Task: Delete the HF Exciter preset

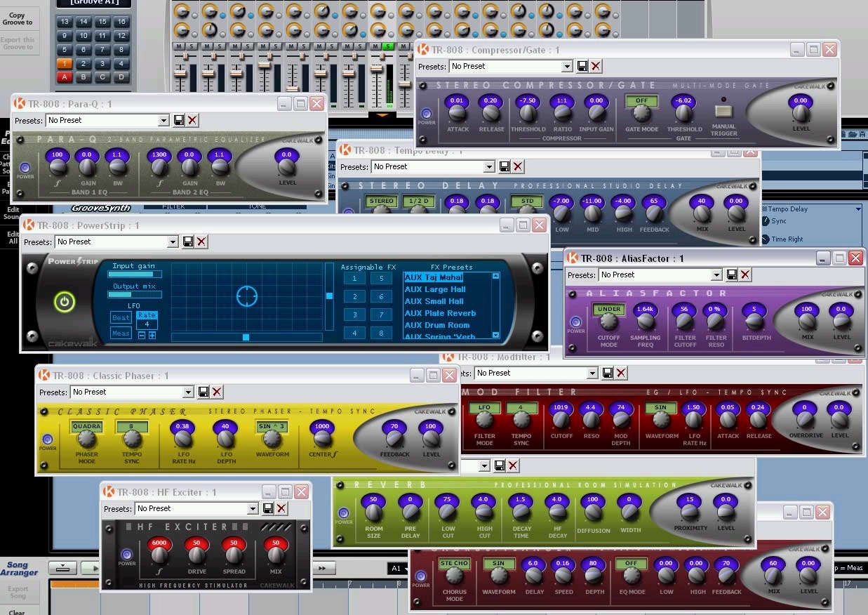Action: pos(282,508)
